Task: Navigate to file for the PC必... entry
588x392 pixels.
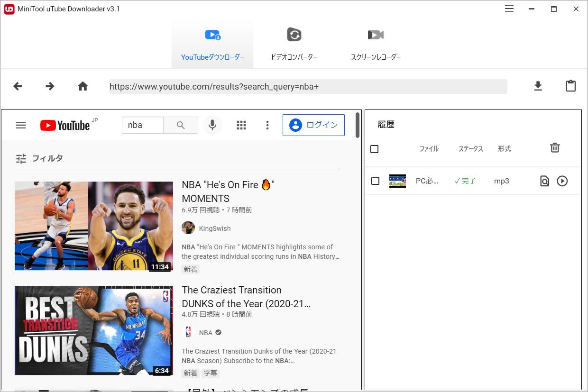Action: point(544,181)
